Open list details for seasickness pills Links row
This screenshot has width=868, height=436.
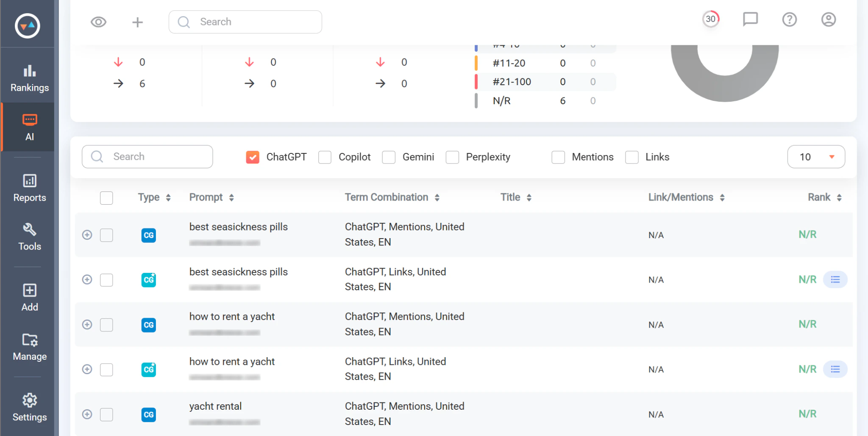pyautogui.click(x=835, y=280)
